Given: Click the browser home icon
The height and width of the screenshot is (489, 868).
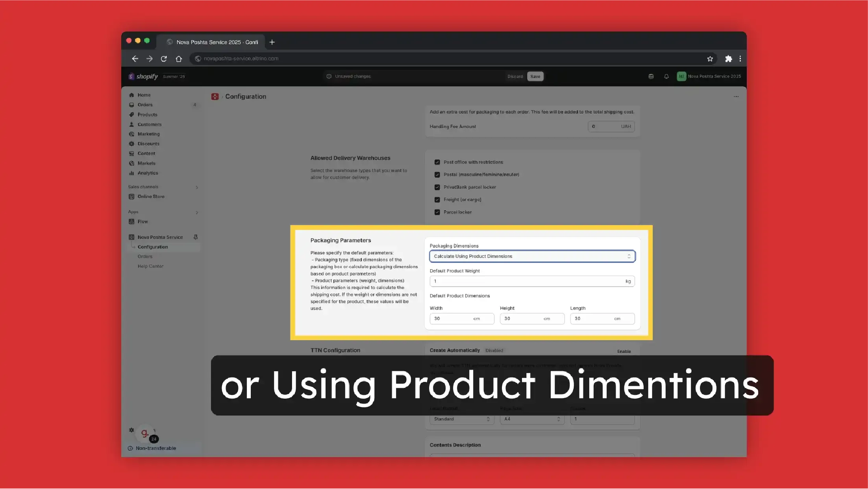Looking at the screenshot, I should pos(179,59).
